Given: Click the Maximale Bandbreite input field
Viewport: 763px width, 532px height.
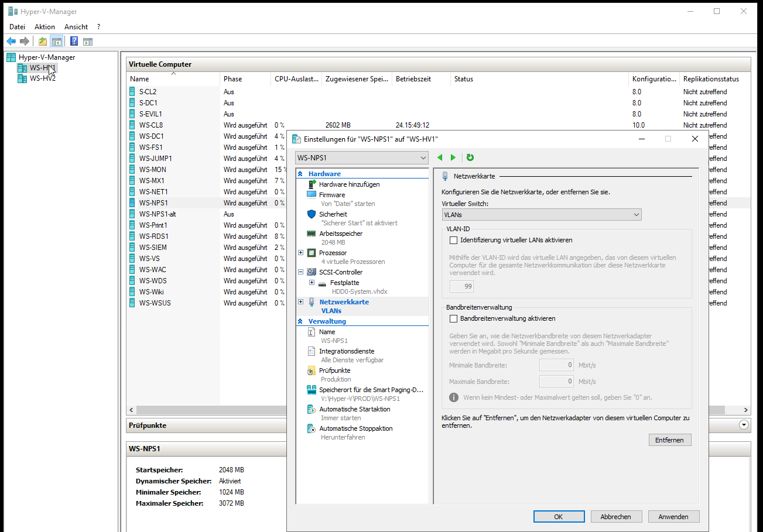Looking at the screenshot, I should [557, 382].
